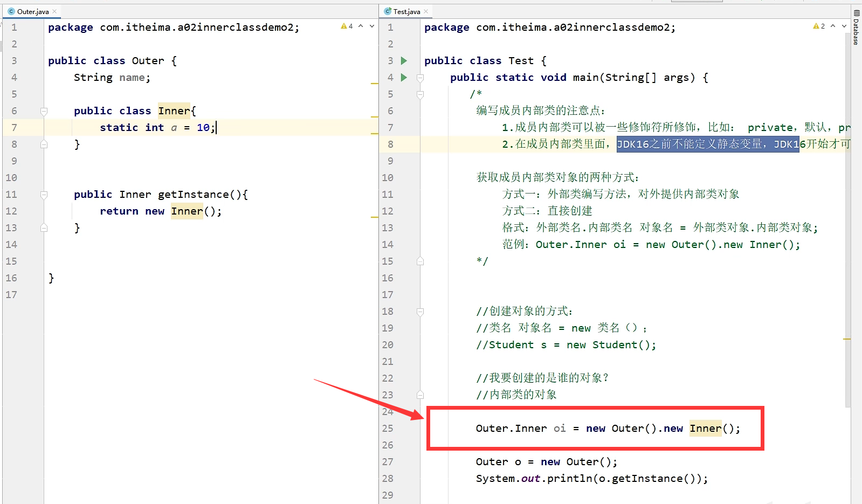862x504 pixels.
Task: Open warnings indicator in Outer.java editor
Action: (347, 26)
